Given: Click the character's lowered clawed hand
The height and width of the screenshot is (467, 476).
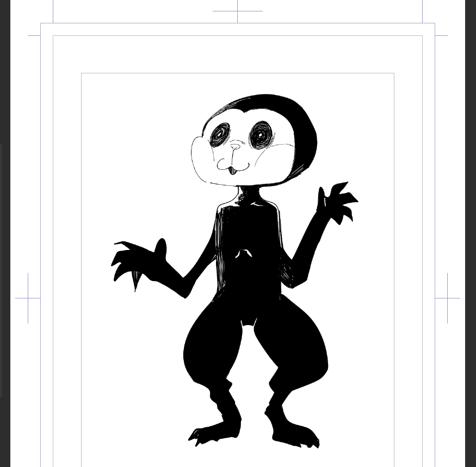Looking at the screenshot, I should click(138, 262).
